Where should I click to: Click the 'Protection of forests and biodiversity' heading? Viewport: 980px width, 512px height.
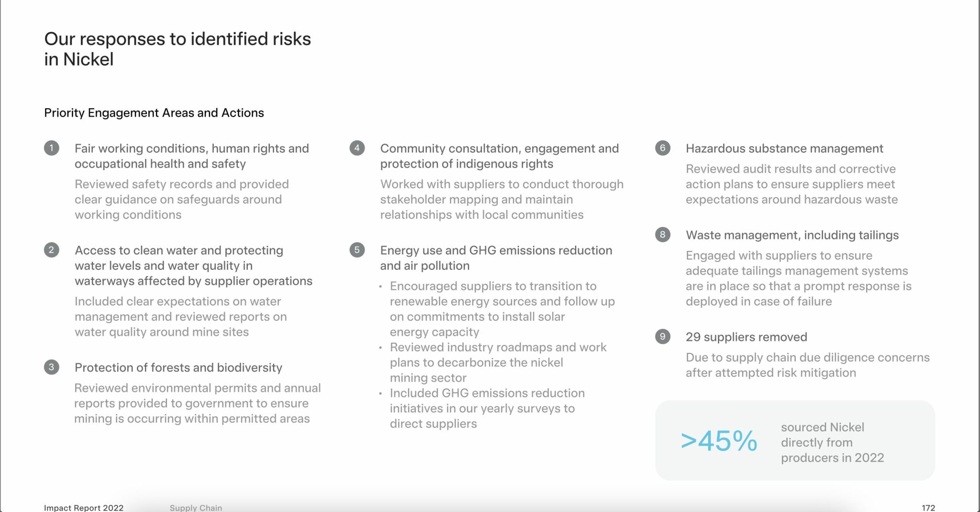click(x=178, y=368)
